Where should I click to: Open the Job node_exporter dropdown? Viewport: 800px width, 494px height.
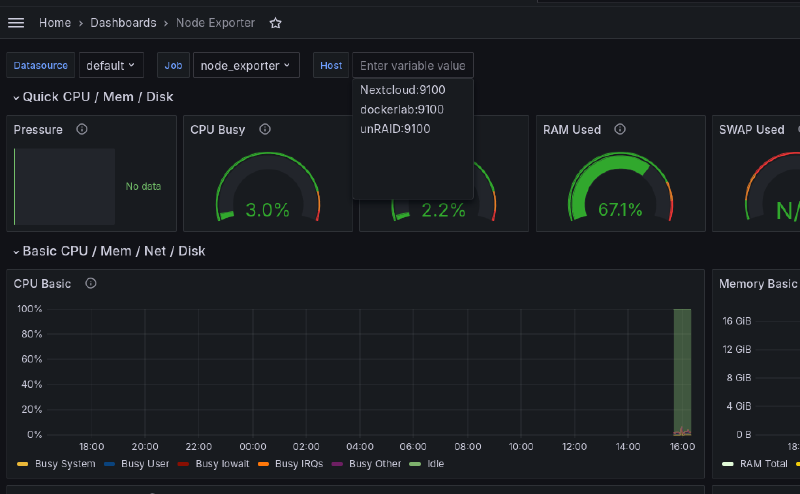pos(246,65)
